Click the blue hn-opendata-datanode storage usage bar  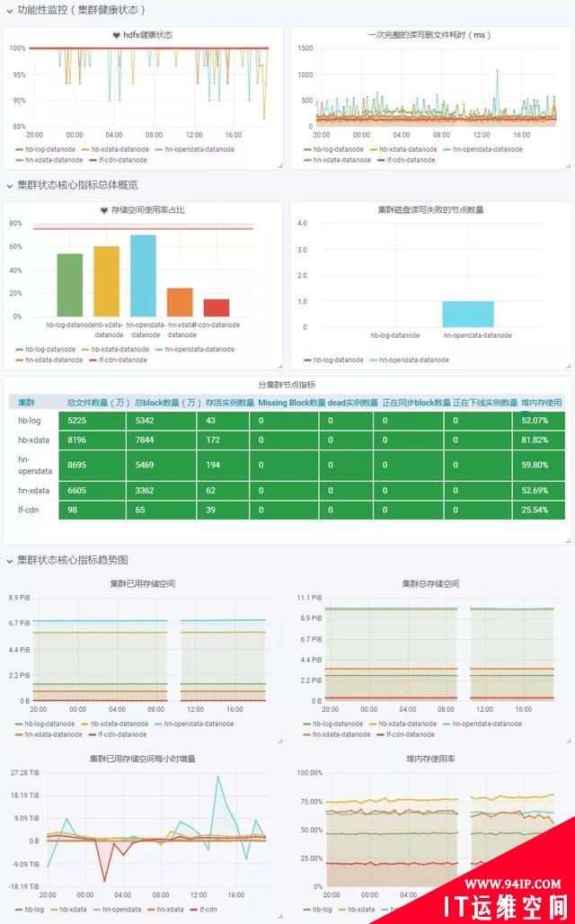coord(143,276)
